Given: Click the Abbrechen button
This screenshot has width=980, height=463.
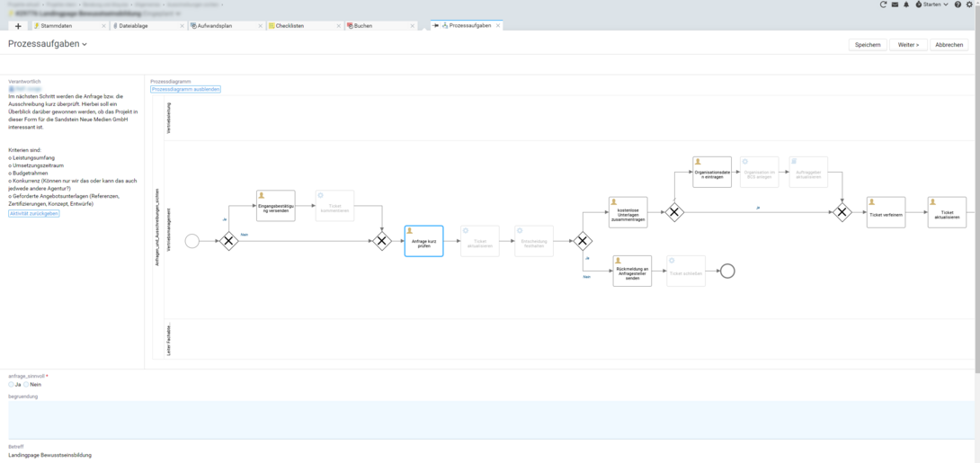Looking at the screenshot, I should point(949,45).
